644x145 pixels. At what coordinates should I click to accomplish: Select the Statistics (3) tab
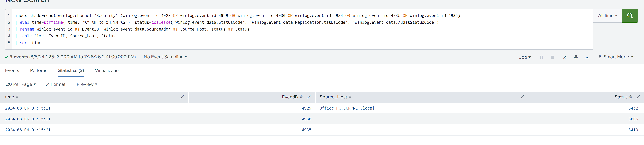(x=71, y=71)
